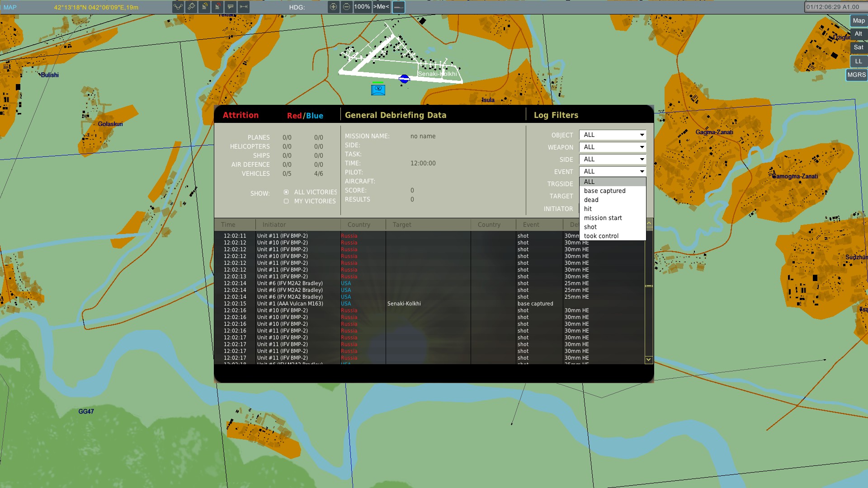Image resolution: width=868 pixels, height=488 pixels.
Task: Expand the SIDE filter dropdown
Action: click(613, 160)
